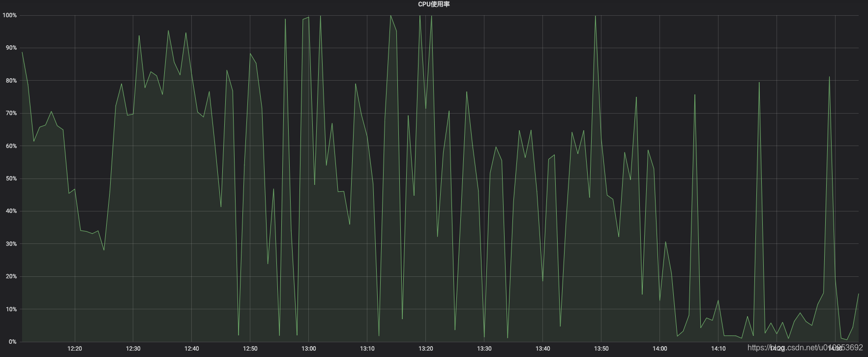Click the 13:20 time axis label
The image size is (868, 357).
pyautogui.click(x=426, y=349)
